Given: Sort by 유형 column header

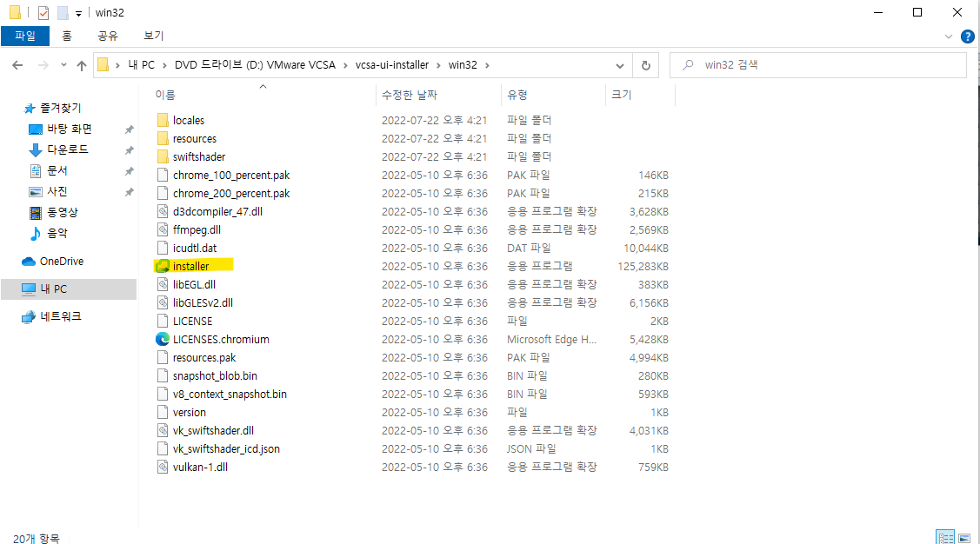Looking at the screenshot, I should click(517, 95).
